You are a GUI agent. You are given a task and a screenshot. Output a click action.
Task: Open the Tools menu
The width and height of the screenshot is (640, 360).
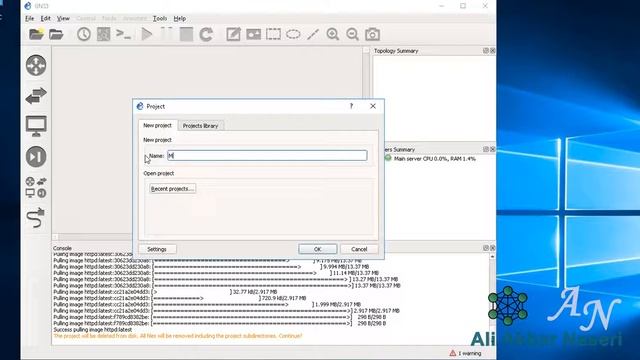click(160, 18)
